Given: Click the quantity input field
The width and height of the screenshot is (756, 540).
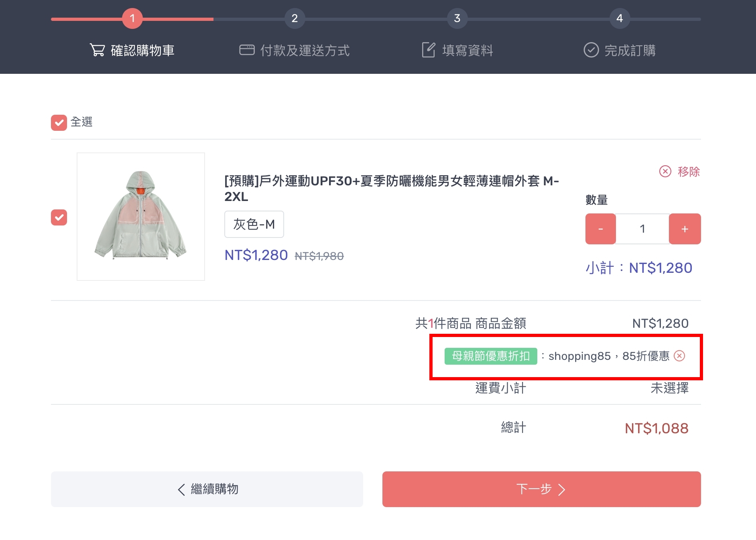Looking at the screenshot, I should pos(642,229).
